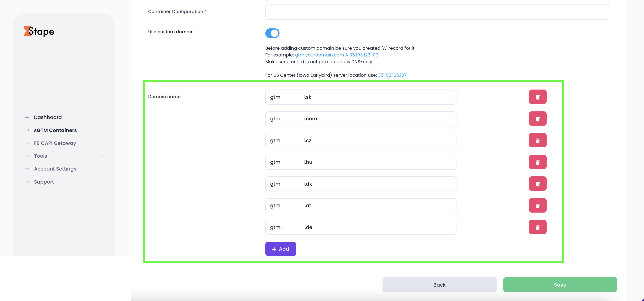644x301 pixels.
Task: Open Account Settings
Action: point(55,169)
